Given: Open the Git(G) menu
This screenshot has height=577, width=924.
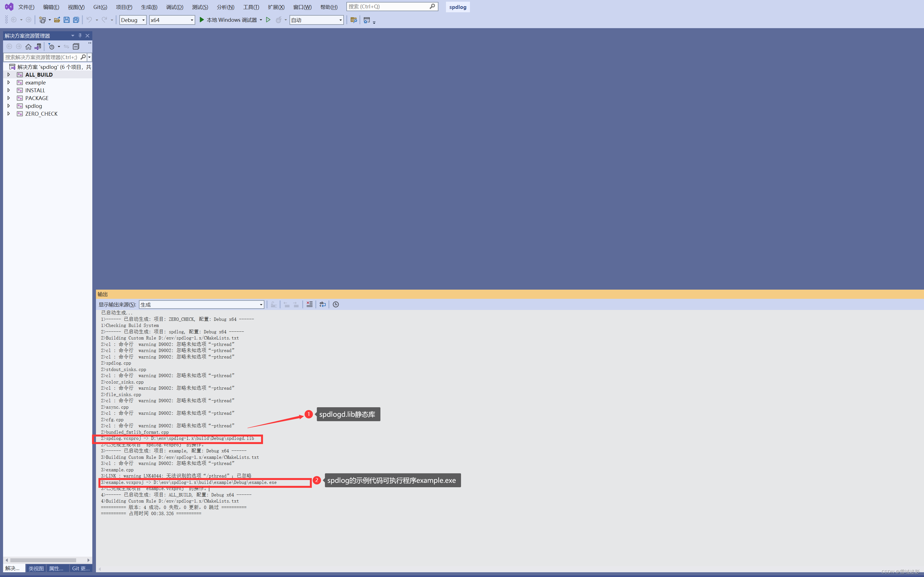Looking at the screenshot, I should 100,7.
